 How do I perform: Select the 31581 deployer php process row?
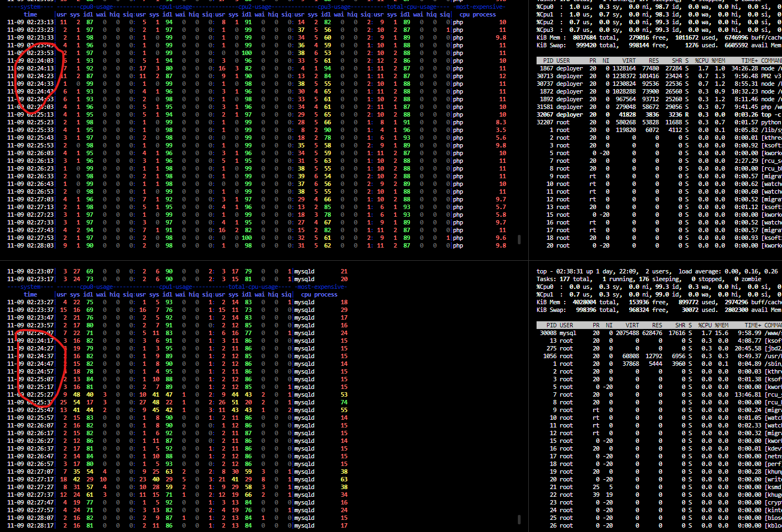(659, 107)
